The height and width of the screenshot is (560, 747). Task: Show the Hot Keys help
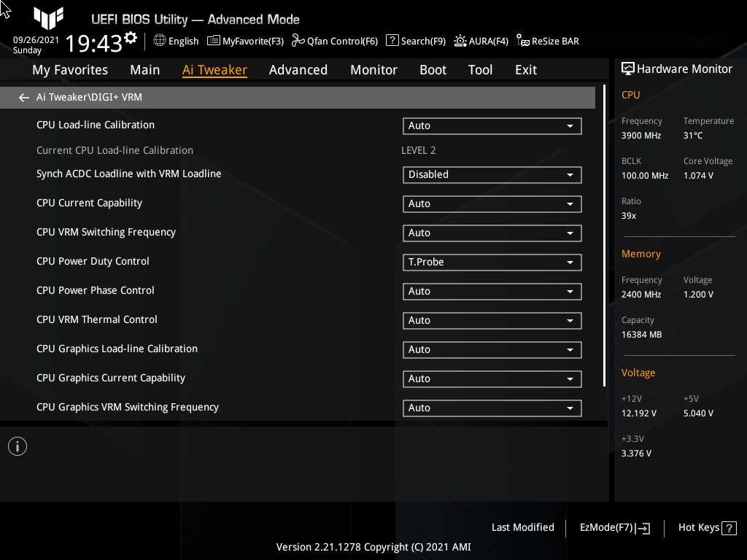706,527
